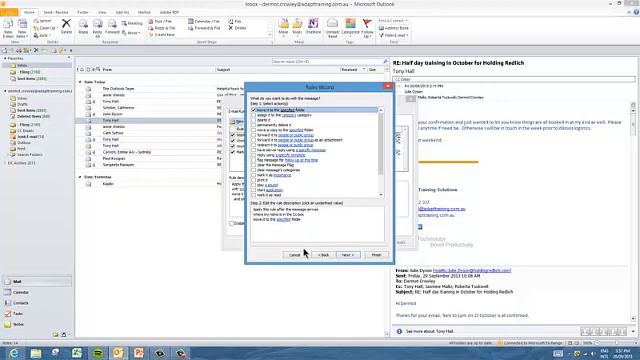Collapse the Date: Today group
The width and height of the screenshot is (640, 360).
pyautogui.click(x=80, y=82)
